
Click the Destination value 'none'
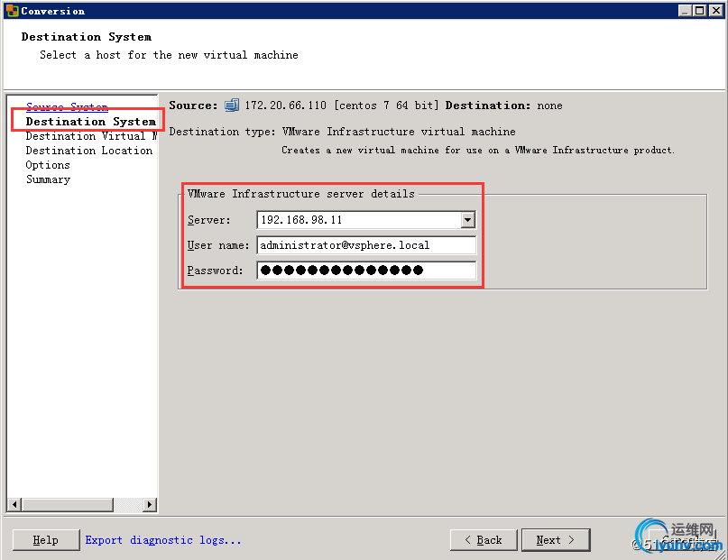[549, 106]
